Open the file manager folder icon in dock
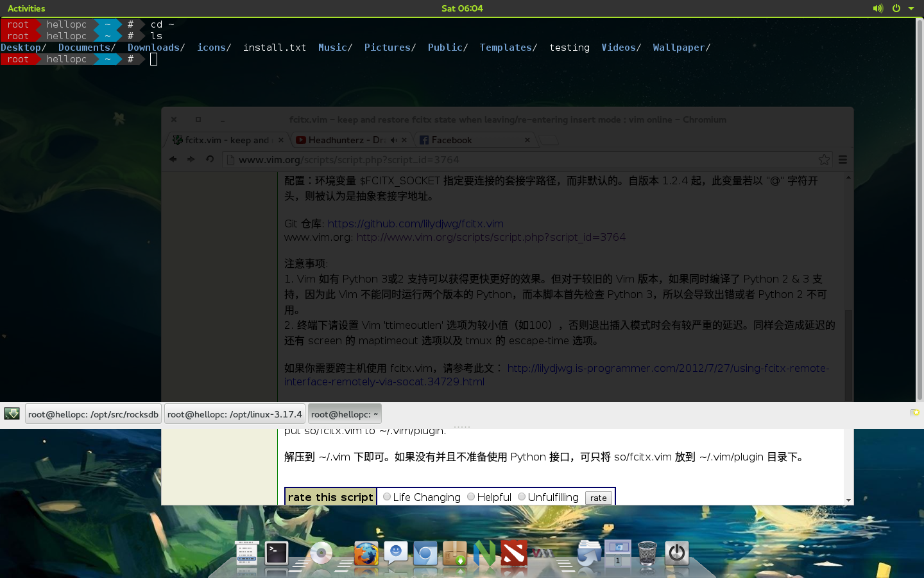This screenshot has width=924, height=578. point(589,553)
